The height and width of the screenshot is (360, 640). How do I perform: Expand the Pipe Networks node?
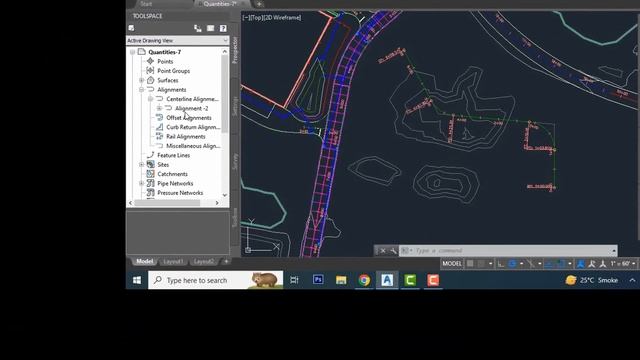point(142,184)
